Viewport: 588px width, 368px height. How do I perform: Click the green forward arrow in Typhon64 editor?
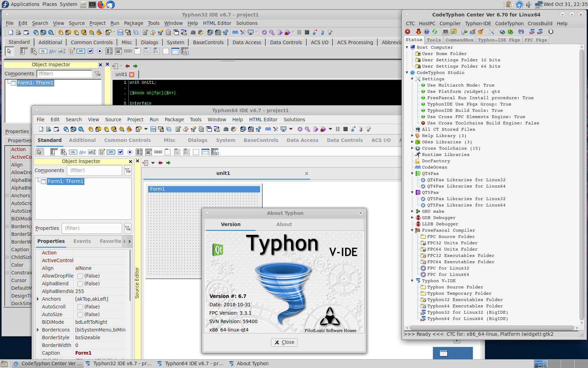pos(168,163)
